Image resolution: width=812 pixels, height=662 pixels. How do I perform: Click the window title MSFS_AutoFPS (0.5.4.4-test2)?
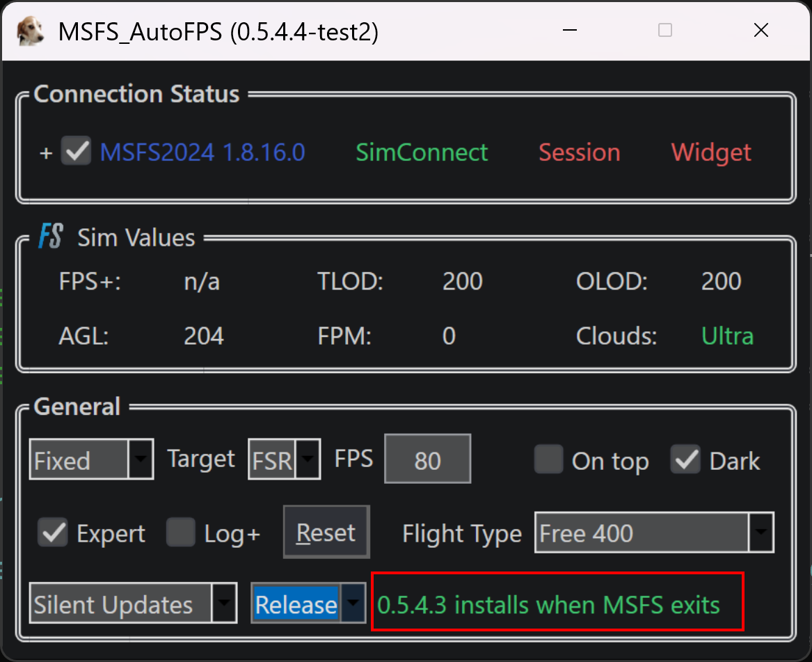[218, 31]
